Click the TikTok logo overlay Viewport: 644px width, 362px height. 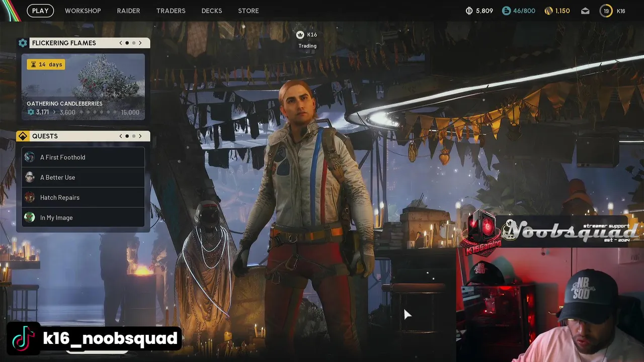coord(23,338)
